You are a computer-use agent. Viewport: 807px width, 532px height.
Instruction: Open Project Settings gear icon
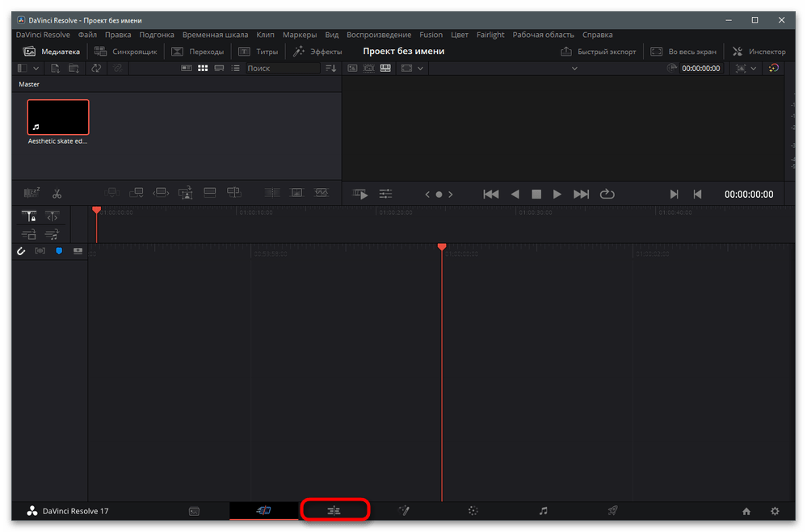[x=775, y=511]
